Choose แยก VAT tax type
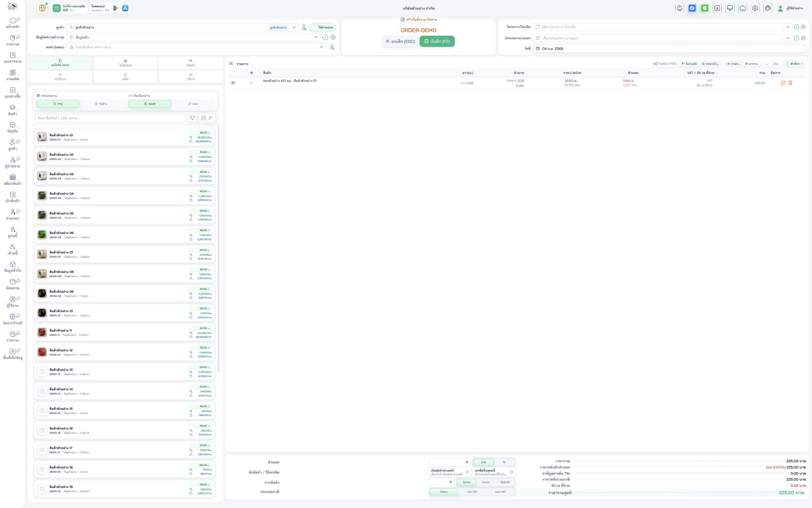Viewport: 812px width, 508px height. (x=500, y=492)
